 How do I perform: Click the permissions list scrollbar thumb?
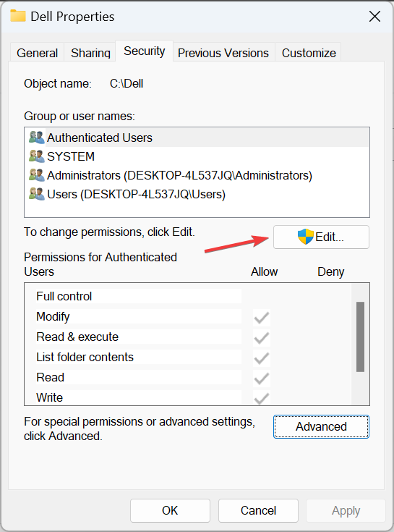pyautogui.click(x=360, y=337)
